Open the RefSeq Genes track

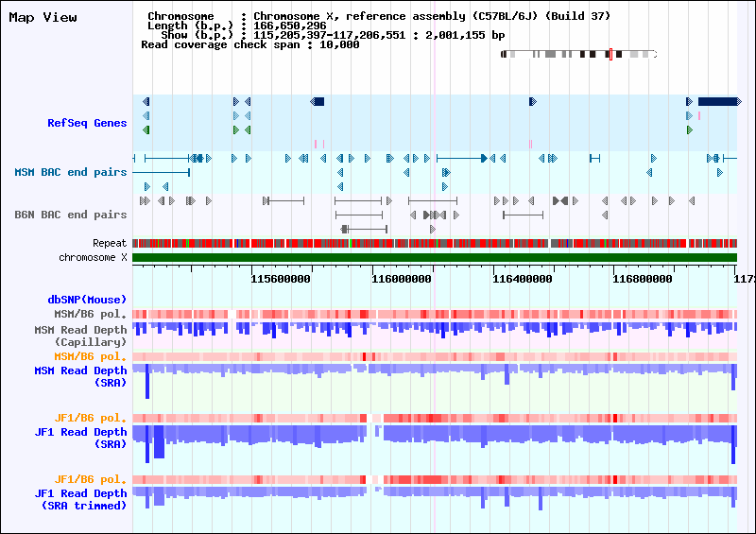(87, 123)
